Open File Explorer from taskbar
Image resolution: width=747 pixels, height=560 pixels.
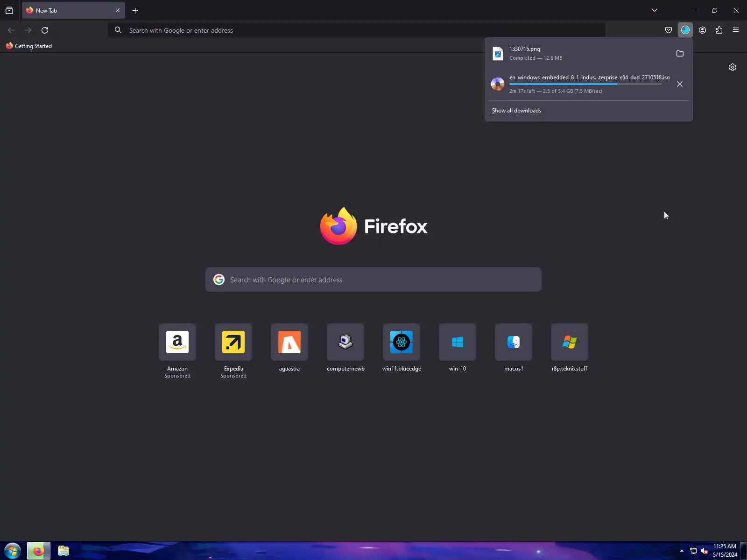pyautogui.click(x=63, y=551)
